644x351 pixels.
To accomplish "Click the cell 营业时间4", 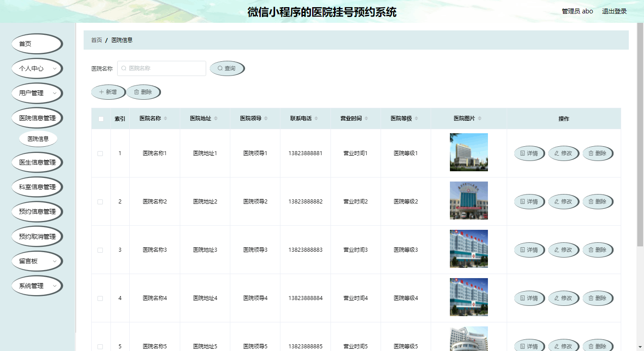I will tap(356, 298).
